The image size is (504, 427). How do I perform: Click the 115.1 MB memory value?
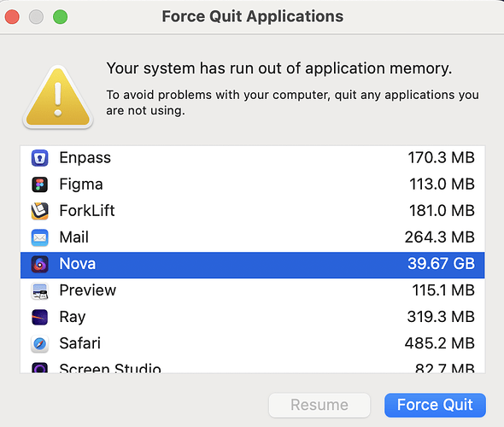(443, 290)
